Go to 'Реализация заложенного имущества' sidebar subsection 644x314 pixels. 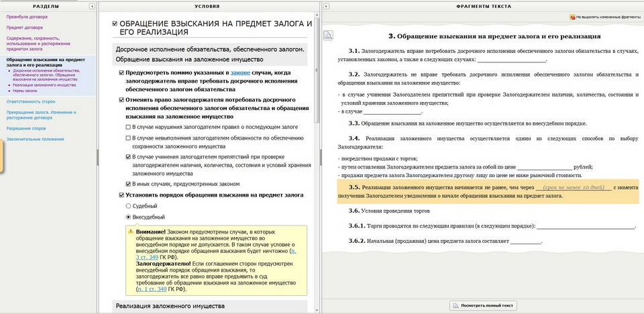[x=44, y=85]
